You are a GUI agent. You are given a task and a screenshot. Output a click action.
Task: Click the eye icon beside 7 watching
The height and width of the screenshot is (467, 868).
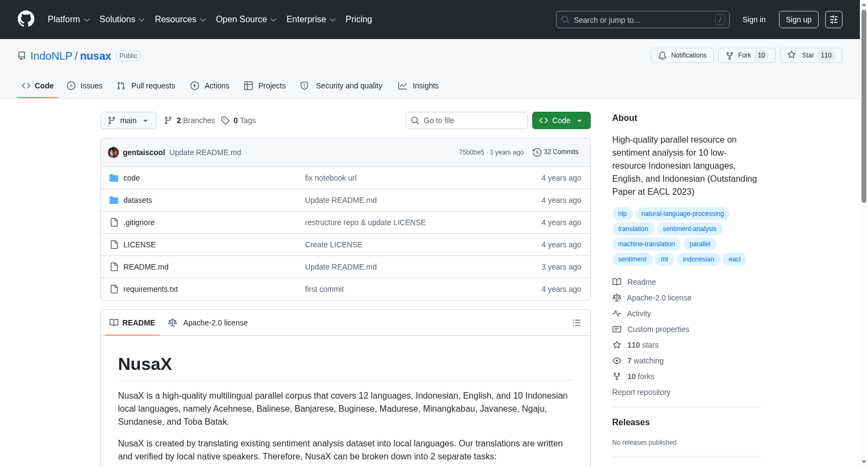coord(617,361)
